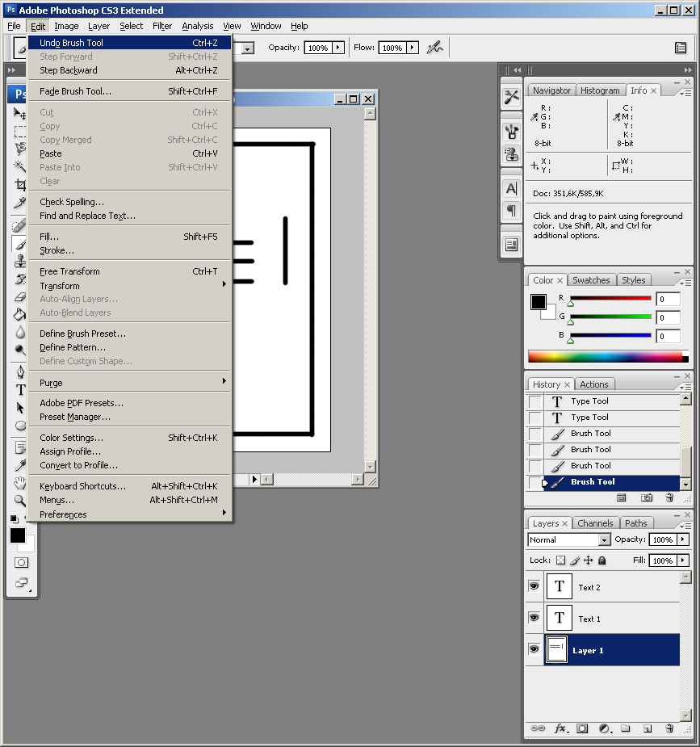
Task: Add layer style with fx icon
Action: [x=560, y=728]
